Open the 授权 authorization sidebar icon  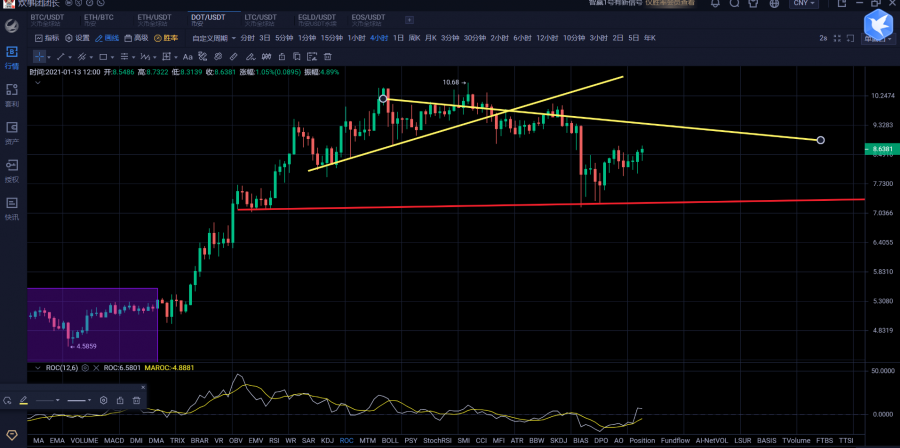point(11,170)
